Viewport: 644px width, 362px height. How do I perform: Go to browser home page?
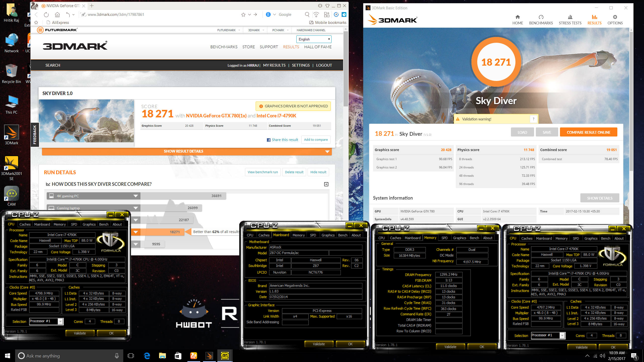(x=57, y=15)
